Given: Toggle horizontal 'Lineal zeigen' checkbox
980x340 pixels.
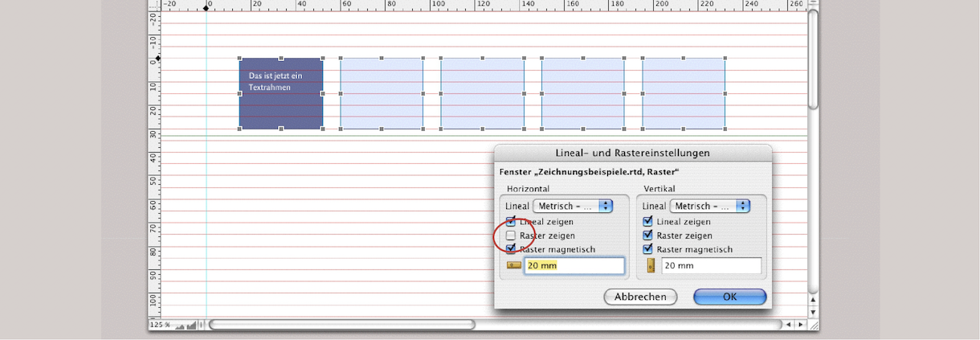Looking at the screenshot, I should coord(511,221).
